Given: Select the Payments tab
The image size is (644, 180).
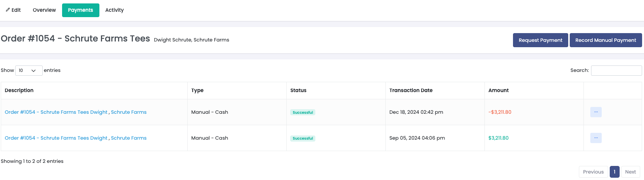Looking at the screenshot, I should coord(80,10).
